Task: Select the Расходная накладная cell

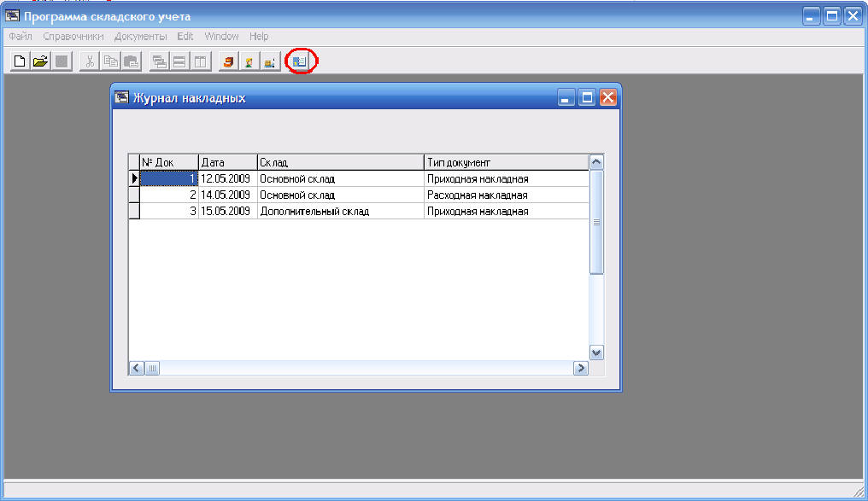Action: click(x=506, y=195)
